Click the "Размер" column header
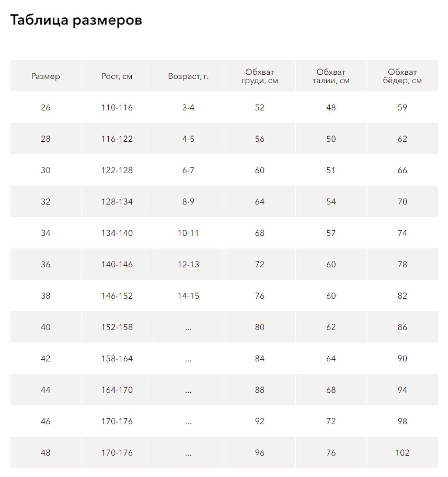The height and width of the screenshot is (477, 448). click(45, 76)
